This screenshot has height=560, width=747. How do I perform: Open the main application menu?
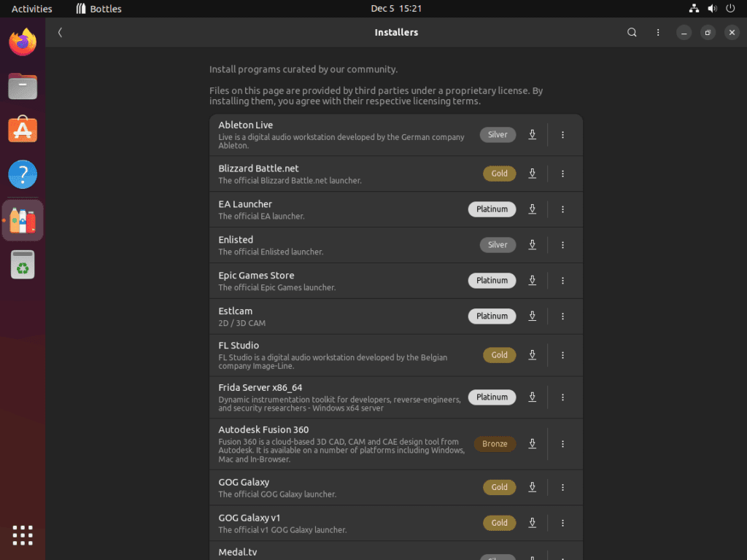click(657, 32)
